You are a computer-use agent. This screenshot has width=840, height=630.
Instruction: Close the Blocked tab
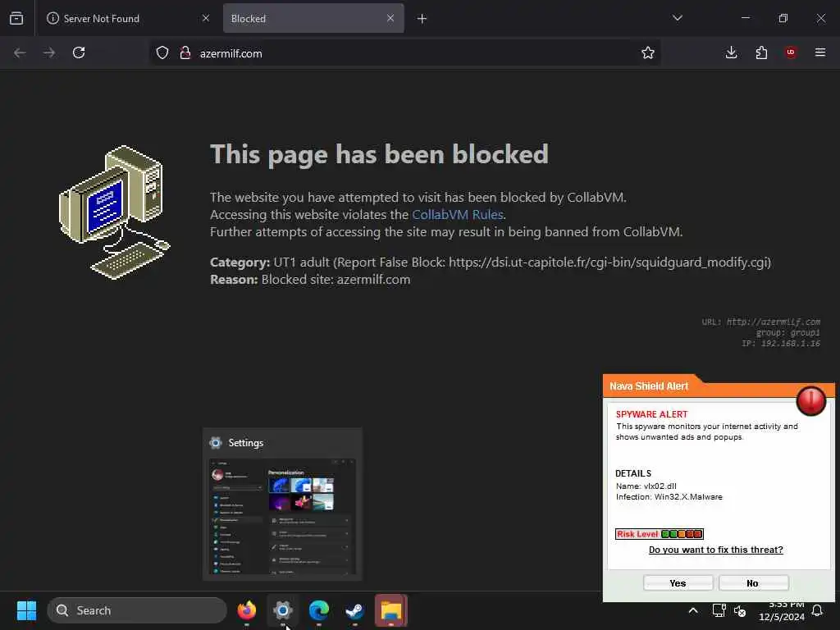tap(390, 18)
